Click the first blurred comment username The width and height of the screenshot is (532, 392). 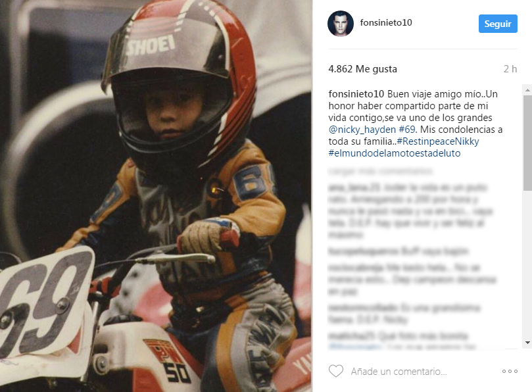(x=354, y=187)
